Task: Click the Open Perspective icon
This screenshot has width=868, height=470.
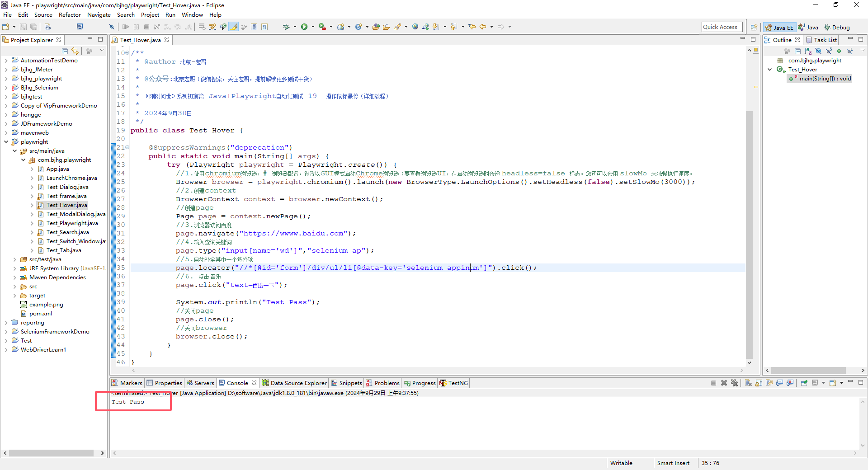Action: click(x=754, y=27)
